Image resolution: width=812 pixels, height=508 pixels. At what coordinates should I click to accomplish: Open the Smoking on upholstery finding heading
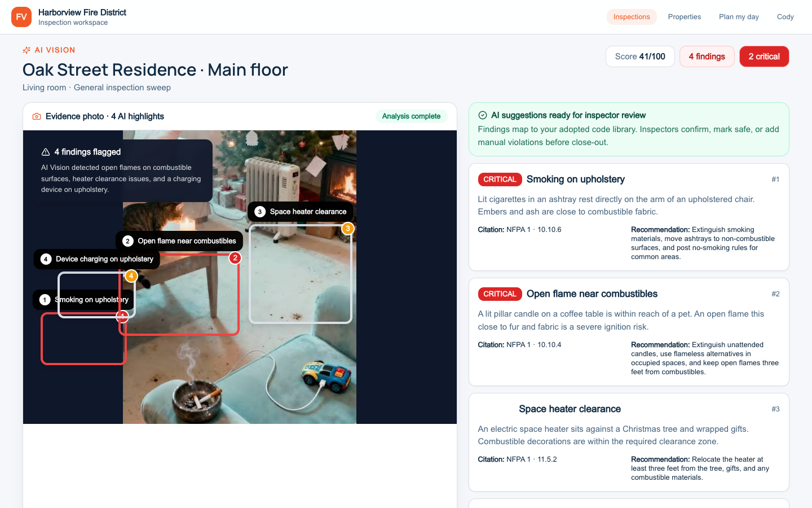tap(576, 179)
